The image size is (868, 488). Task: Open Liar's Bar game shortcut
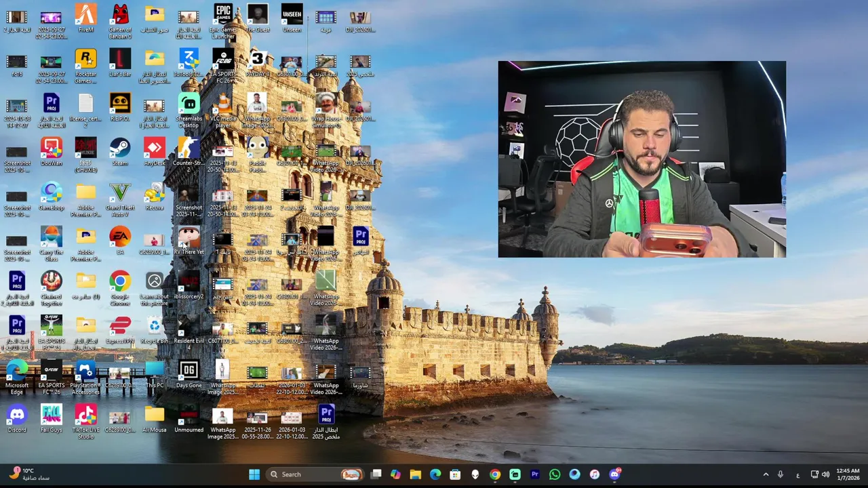[120, 62]
